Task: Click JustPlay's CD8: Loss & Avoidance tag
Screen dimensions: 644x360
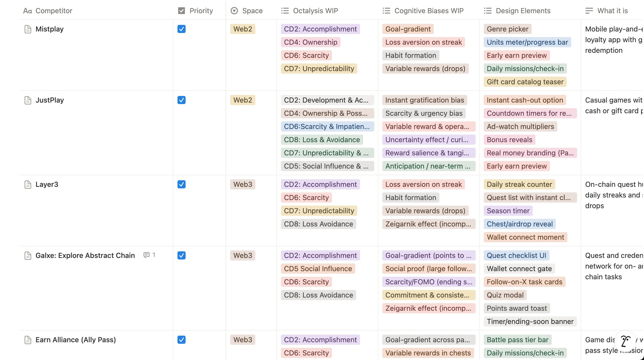Action: (x=322, y=140)
